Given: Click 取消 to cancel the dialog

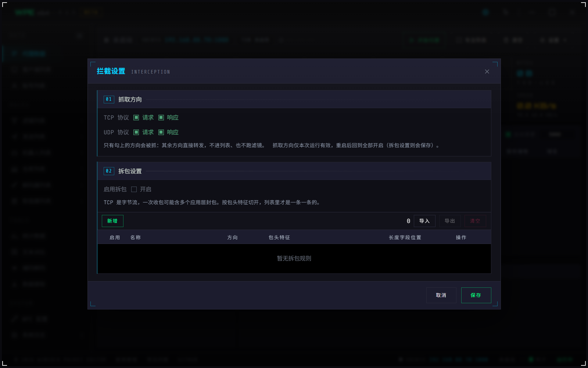Looking at the screenshot, I should point(441,296).
